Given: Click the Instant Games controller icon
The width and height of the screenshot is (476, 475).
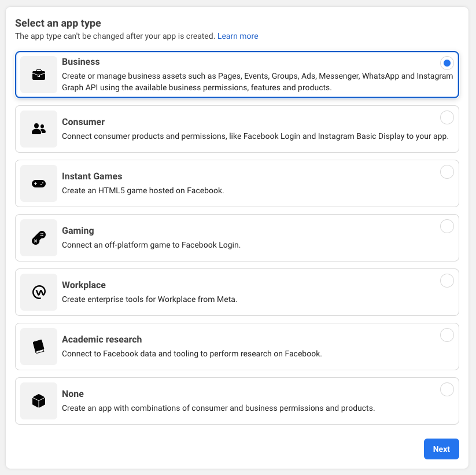Looking at the screenshot, I should [38, 183].
